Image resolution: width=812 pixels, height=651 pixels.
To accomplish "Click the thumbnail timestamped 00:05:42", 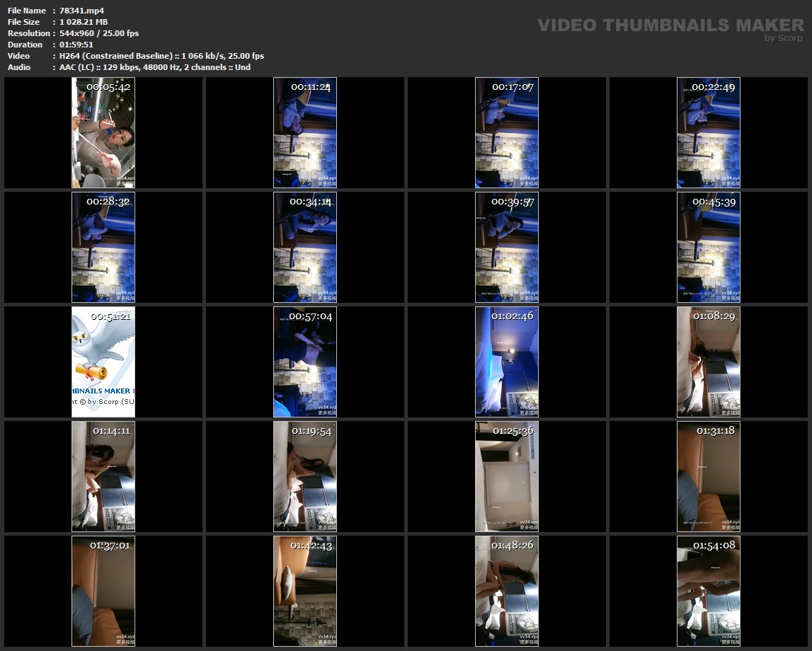I will 103,132.
